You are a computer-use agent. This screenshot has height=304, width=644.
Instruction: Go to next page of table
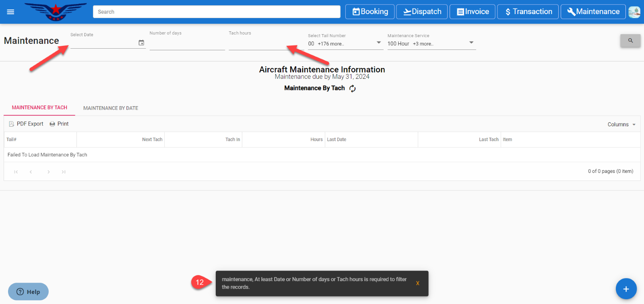tap(49, 172)
